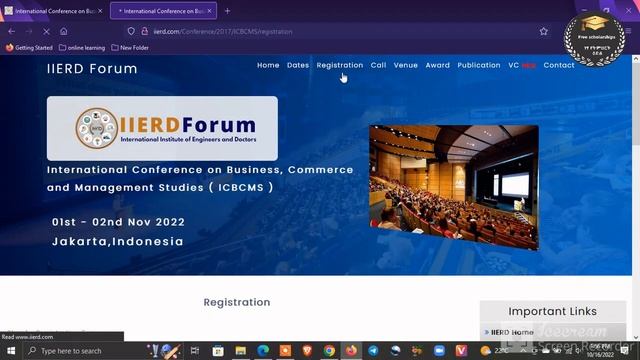The image size is (640, 360).
Task: Open Telegram from the taskbar
Action: click(373, 351)
